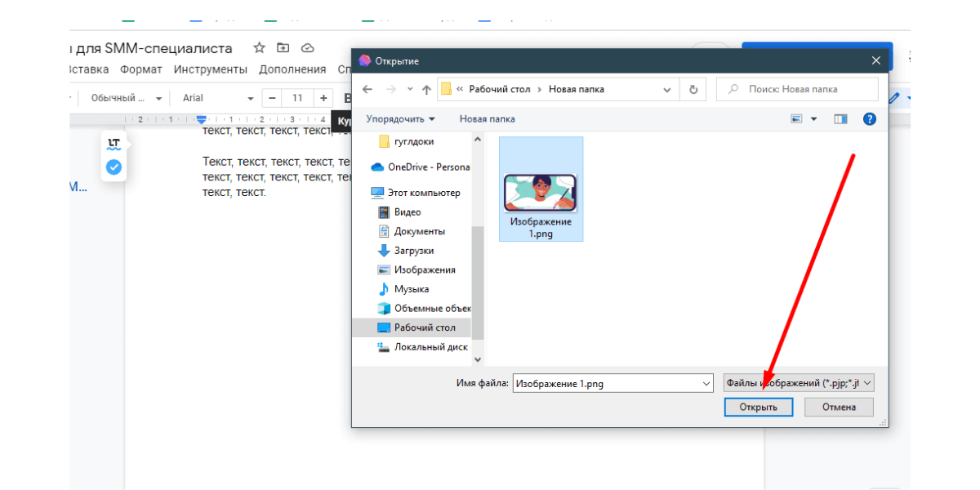Open the LanguageTool LT icon
Viewport: 980px width, 490px height.
tap(114, 144)
